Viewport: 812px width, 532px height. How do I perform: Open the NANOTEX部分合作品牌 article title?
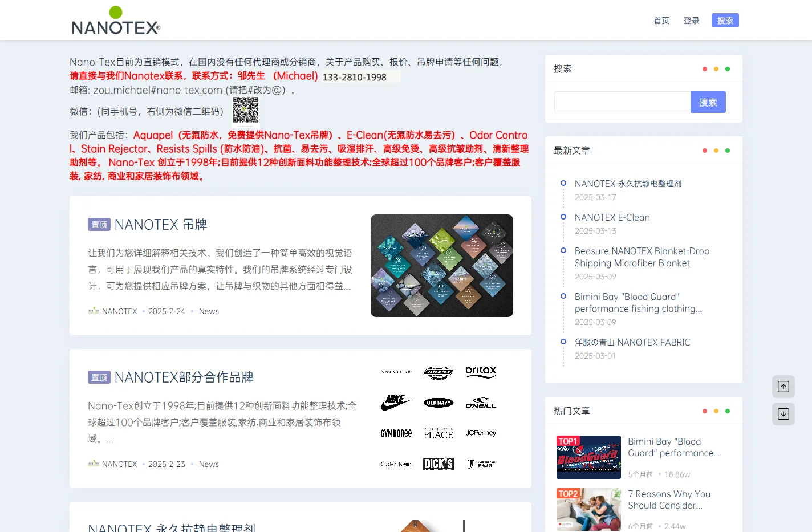pos(184,377)
